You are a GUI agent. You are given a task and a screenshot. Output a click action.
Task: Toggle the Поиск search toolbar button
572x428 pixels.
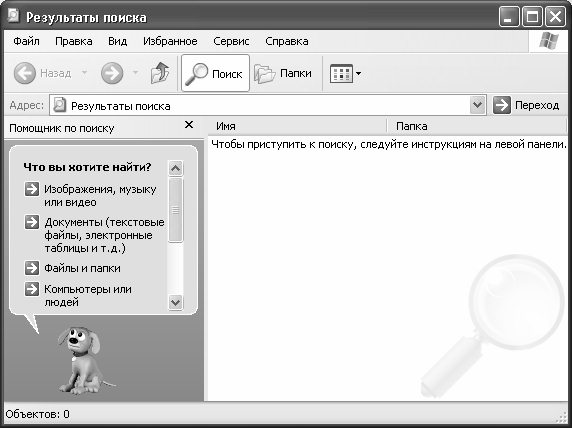pyautogui.click(x=215, y=73)
